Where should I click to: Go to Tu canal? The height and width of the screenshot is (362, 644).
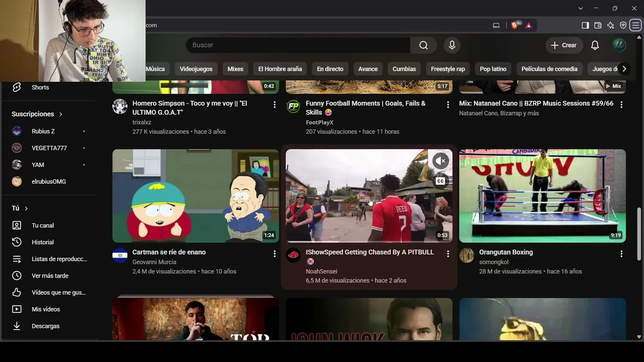pyautogui.click(x=49, y=225)
